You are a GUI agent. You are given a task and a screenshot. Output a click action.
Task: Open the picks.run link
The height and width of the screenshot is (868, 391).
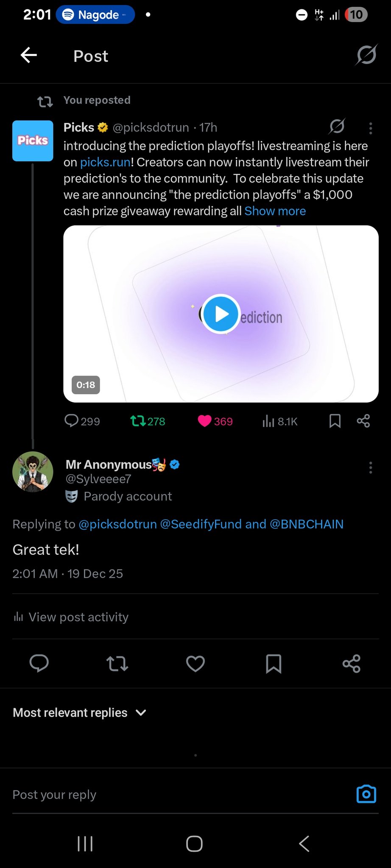[105, 162]
